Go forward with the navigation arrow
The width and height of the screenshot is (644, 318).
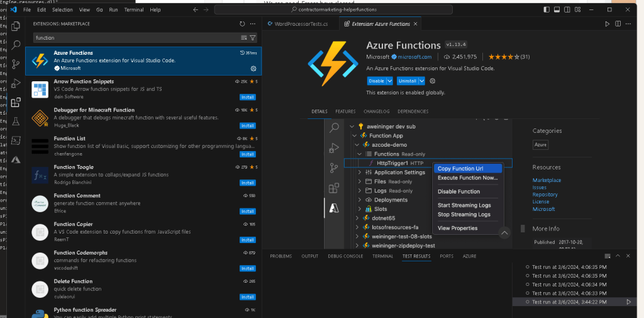pos(206,9)
